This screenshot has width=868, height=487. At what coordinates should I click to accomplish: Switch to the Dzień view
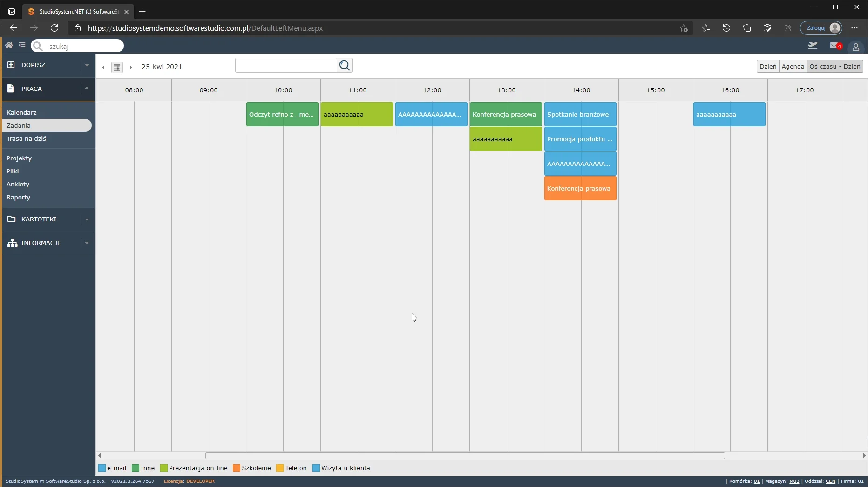pos(768,66)
